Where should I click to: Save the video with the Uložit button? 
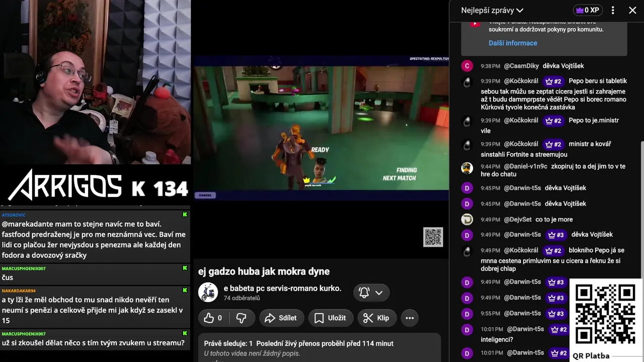(x=330, y=318)
